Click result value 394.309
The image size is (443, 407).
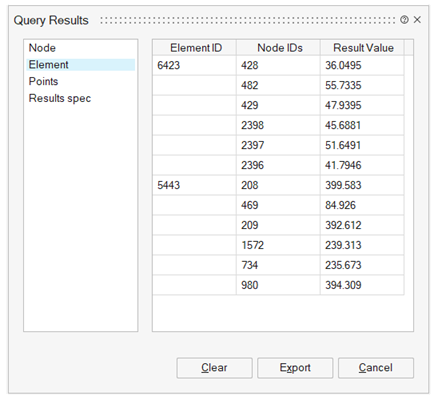coord(362,285)
